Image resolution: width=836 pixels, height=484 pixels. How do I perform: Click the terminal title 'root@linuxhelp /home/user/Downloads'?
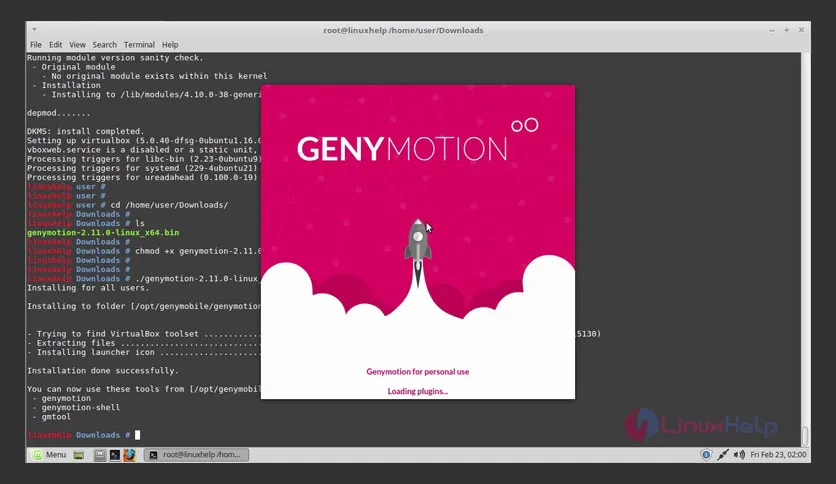(x=403, y=30)
